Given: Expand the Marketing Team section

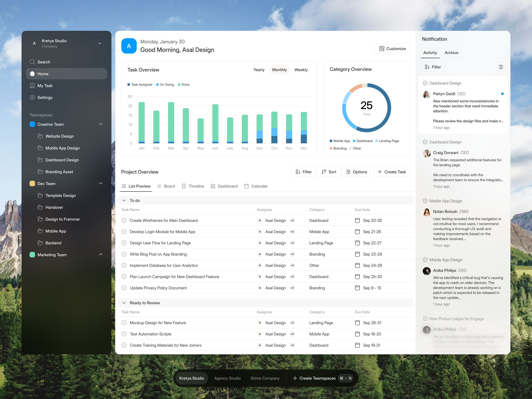Looking at the screenshot, I should click(x=101, y=255).
